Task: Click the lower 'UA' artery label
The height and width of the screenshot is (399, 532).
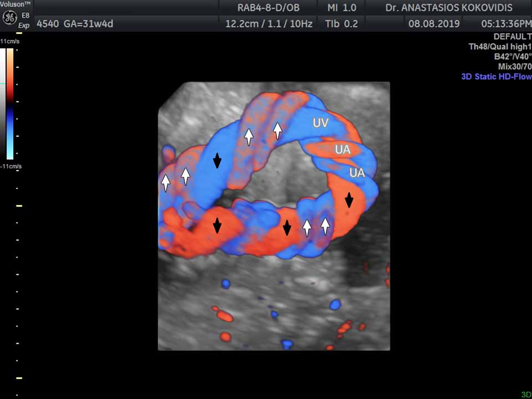Action: coord(357,173)
